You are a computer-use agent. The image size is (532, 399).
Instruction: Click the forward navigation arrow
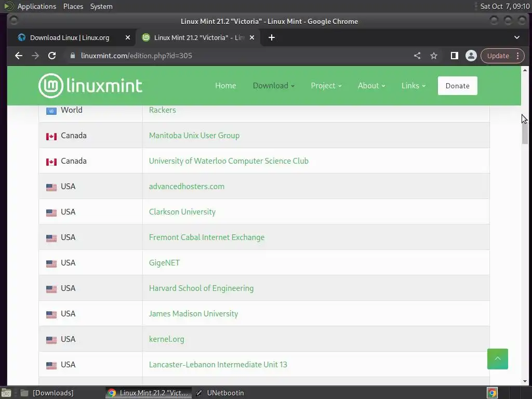(35, 56)
